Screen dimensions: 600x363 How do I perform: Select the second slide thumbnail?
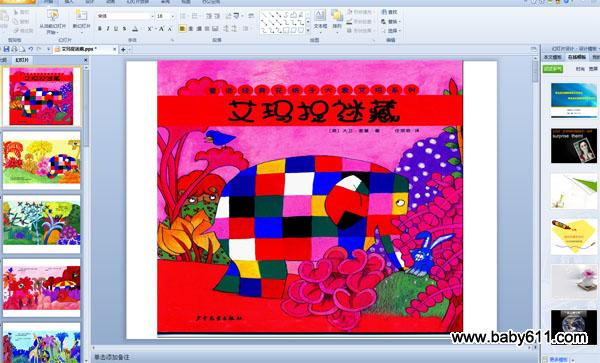pos(42,161)
